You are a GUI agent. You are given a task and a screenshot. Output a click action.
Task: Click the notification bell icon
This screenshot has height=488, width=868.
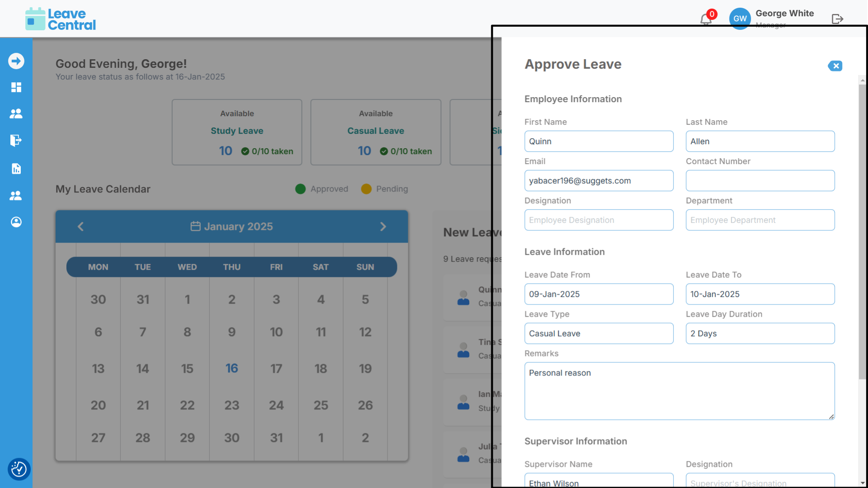coord(705,19)
